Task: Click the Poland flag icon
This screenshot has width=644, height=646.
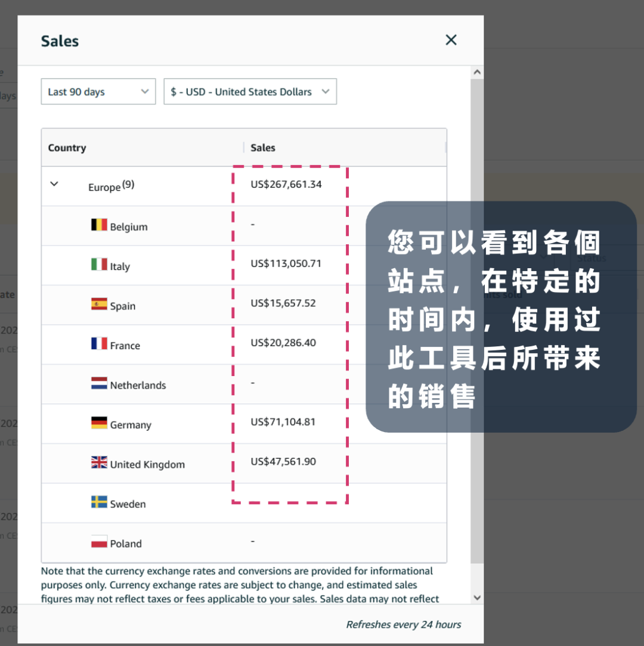Action: click(x=98, y=543)
